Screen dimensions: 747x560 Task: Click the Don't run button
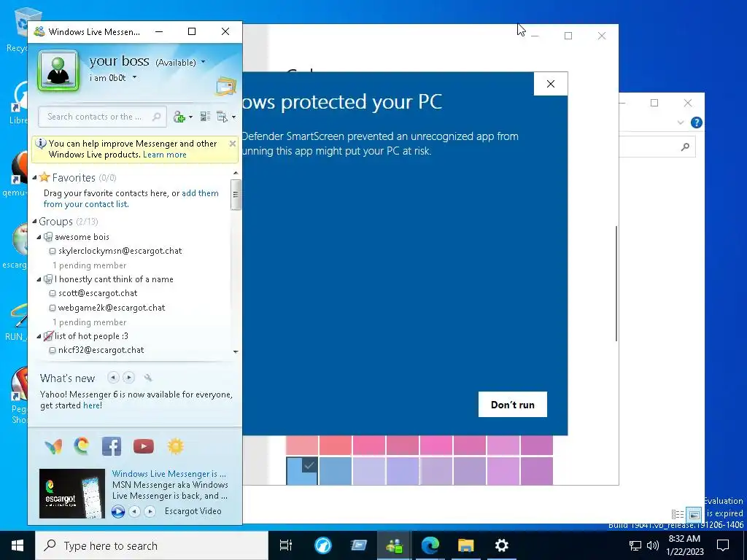point(513,404)
